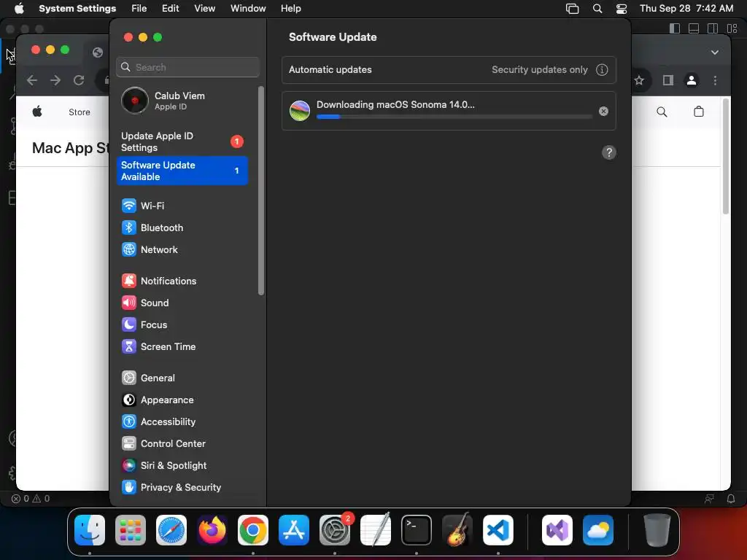Open the Window menu
Screen dimensions: 747x560
click(x=248, y=9)
